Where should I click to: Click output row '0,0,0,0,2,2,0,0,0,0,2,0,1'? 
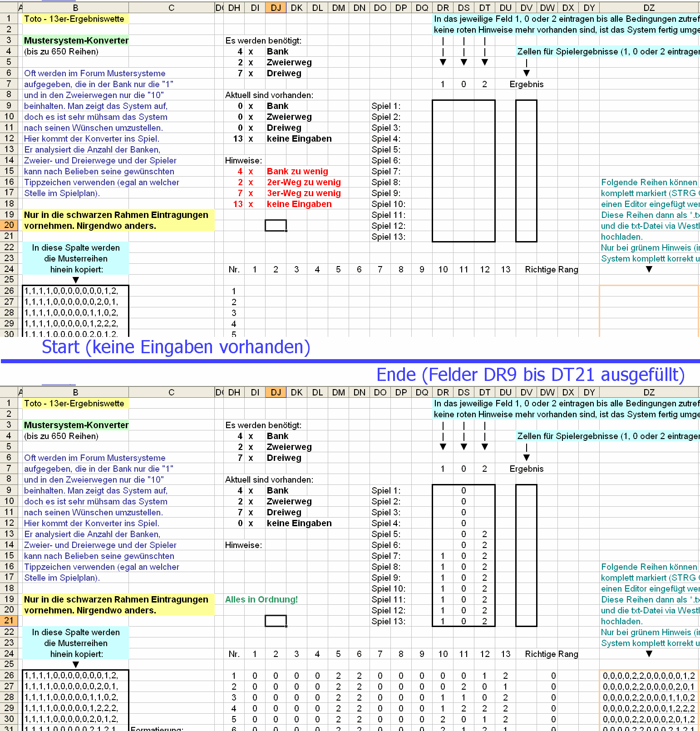[x=649, y=687]
